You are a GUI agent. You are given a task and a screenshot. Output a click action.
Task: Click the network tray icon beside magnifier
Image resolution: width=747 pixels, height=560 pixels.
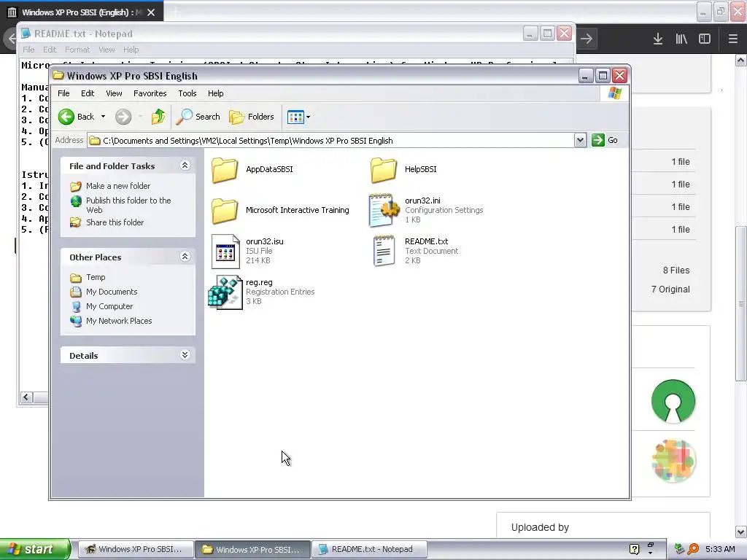click(679, 549)
